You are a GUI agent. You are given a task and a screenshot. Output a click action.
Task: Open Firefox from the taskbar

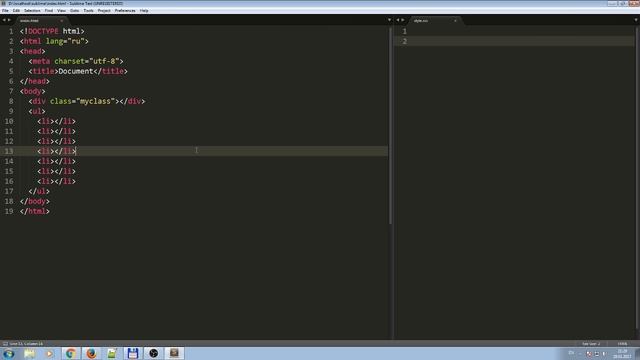coord(91,353)
